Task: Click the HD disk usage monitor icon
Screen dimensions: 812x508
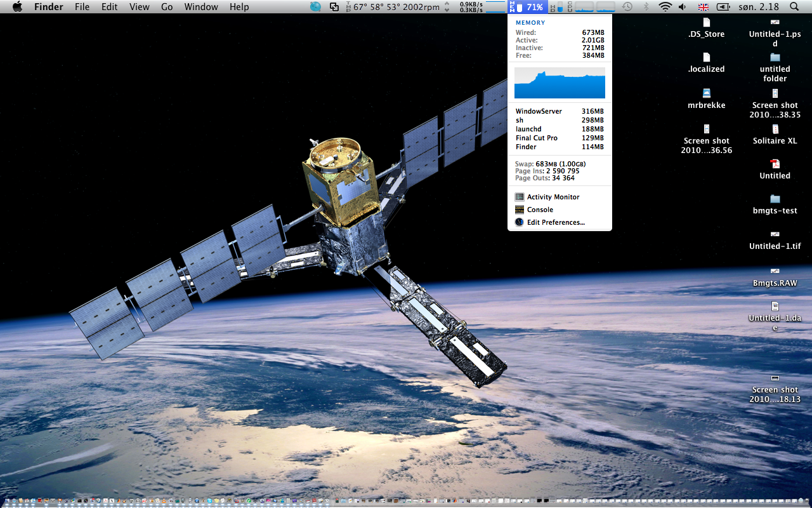Action: coord(556,7)
